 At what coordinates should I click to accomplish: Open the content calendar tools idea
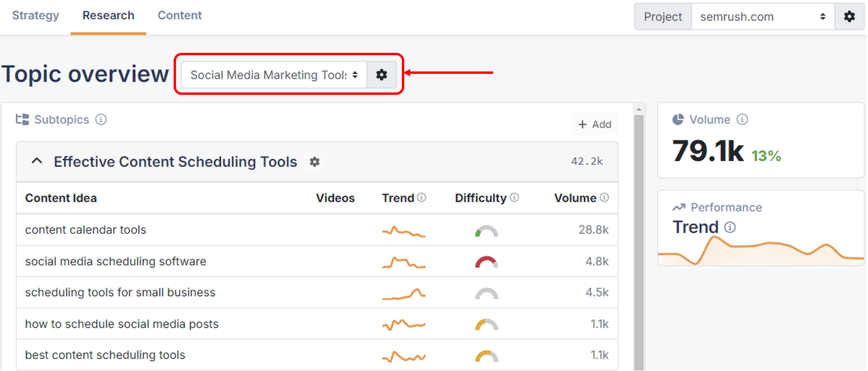click(85, 230)
